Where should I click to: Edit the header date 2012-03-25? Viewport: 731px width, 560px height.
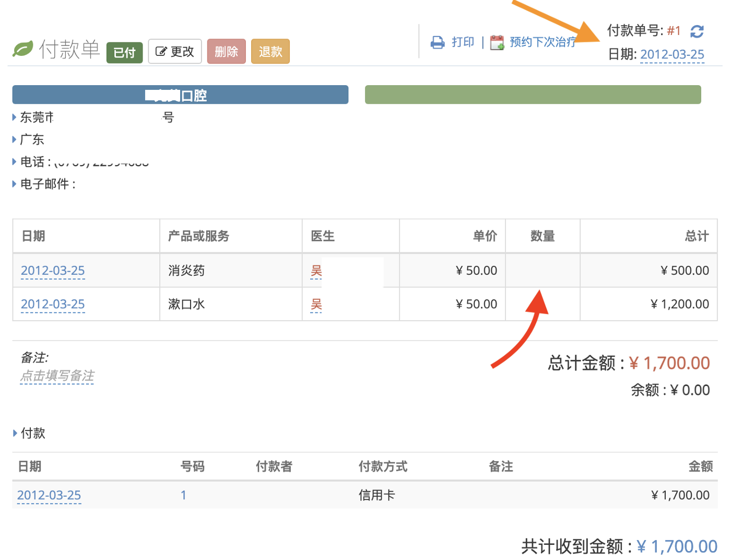672,54
